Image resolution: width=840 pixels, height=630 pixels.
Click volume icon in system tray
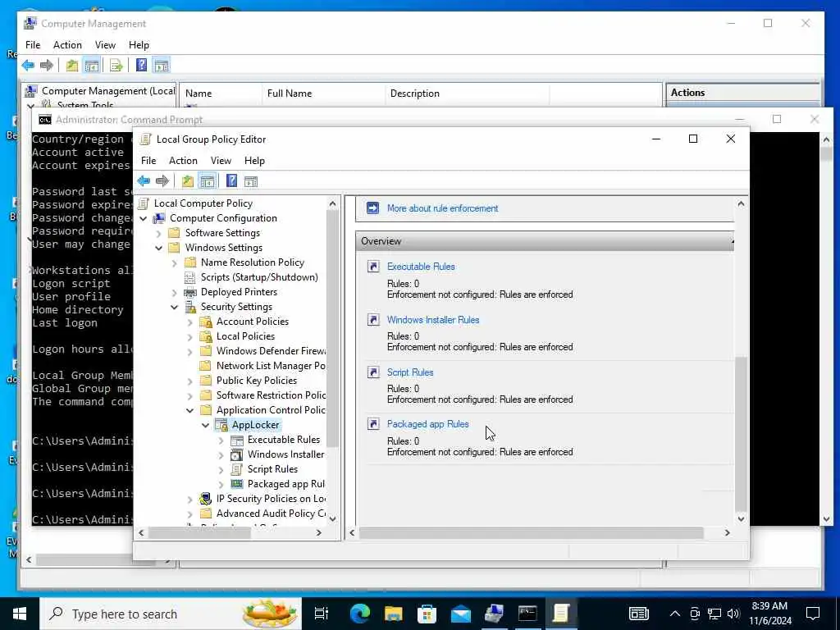tap(734, 614)
